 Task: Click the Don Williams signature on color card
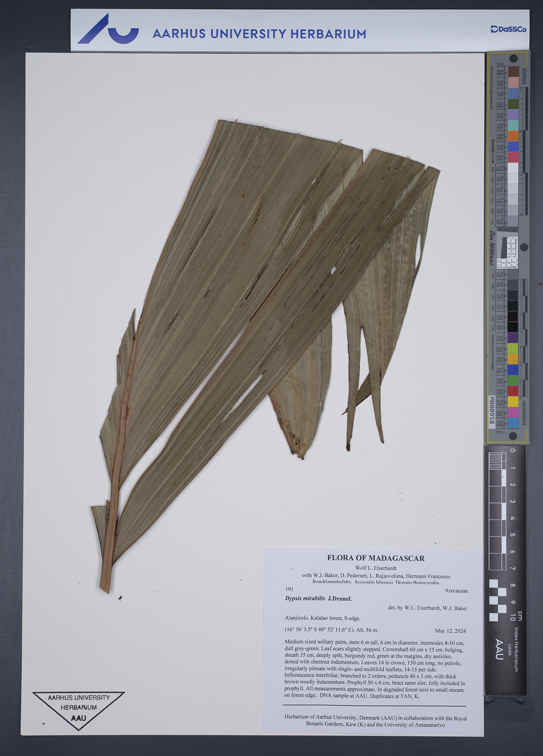pyautogui.click(x=492, y=248)
